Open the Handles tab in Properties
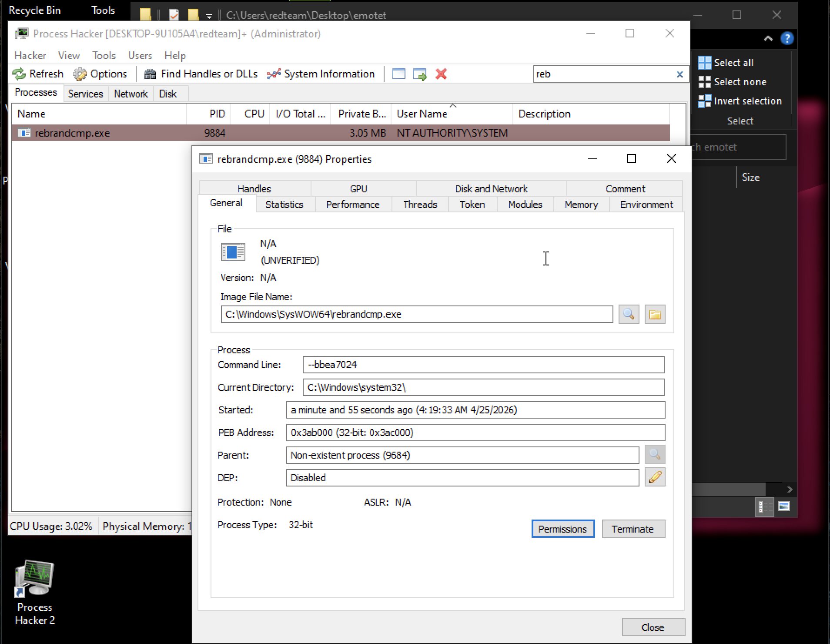830x644 pixels. pyautogui.click(x=254, y=188)
